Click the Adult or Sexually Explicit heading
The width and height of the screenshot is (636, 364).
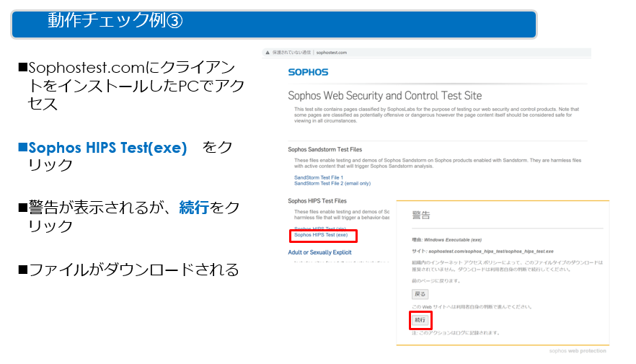point(319,252)
